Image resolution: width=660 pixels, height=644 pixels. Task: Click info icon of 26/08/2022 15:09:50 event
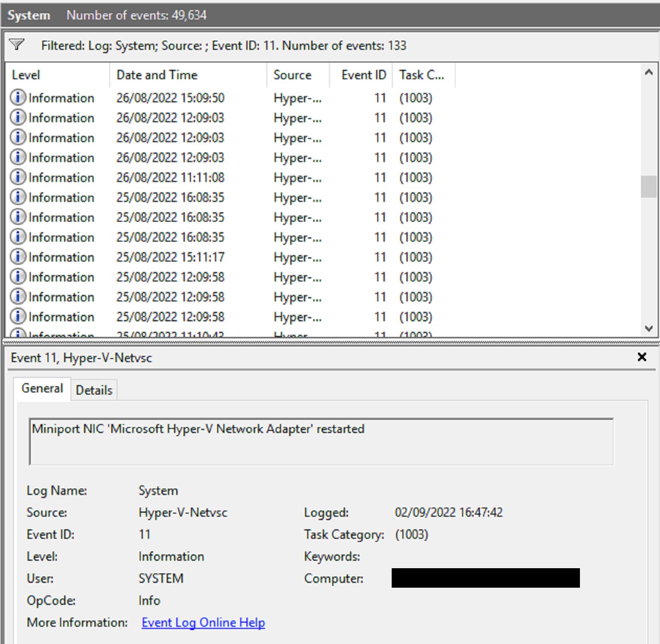[x=18, y=98]
